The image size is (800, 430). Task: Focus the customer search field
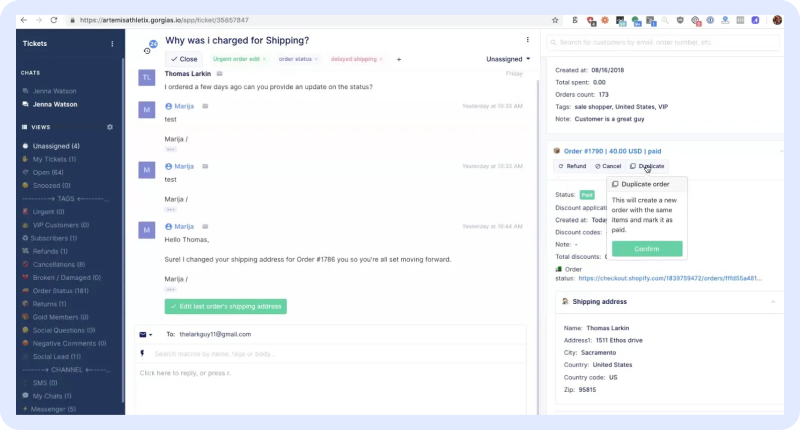(663, 42)
